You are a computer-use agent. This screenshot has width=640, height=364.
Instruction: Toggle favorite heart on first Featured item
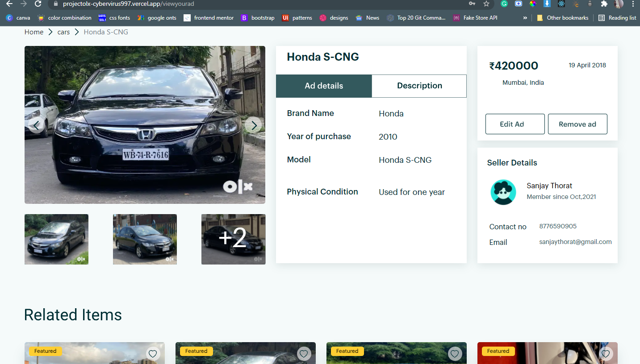pyautogui.click(x=153, y=353)
